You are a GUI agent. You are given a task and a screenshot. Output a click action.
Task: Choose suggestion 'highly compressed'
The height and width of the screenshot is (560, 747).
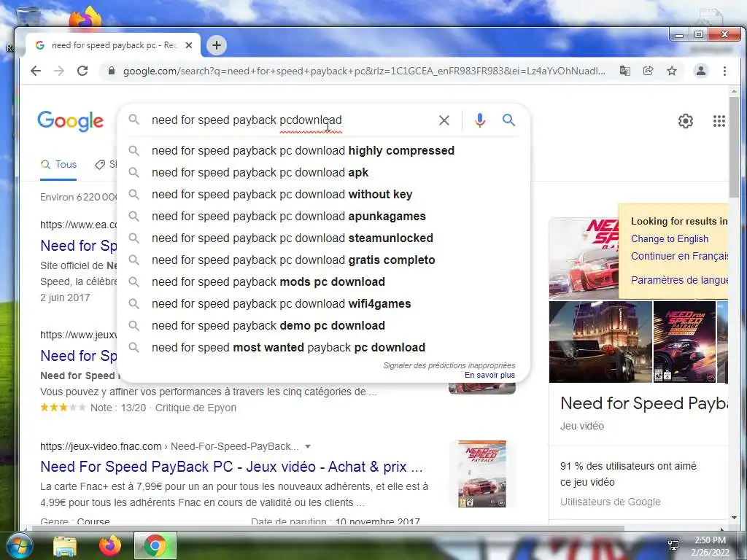pyautogui.click(x=323, y=150)
